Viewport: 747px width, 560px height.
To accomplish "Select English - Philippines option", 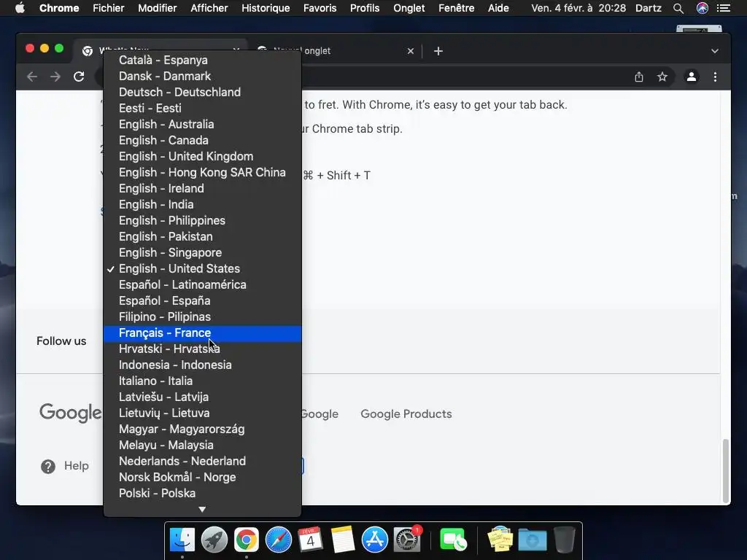I will (202, 220).
